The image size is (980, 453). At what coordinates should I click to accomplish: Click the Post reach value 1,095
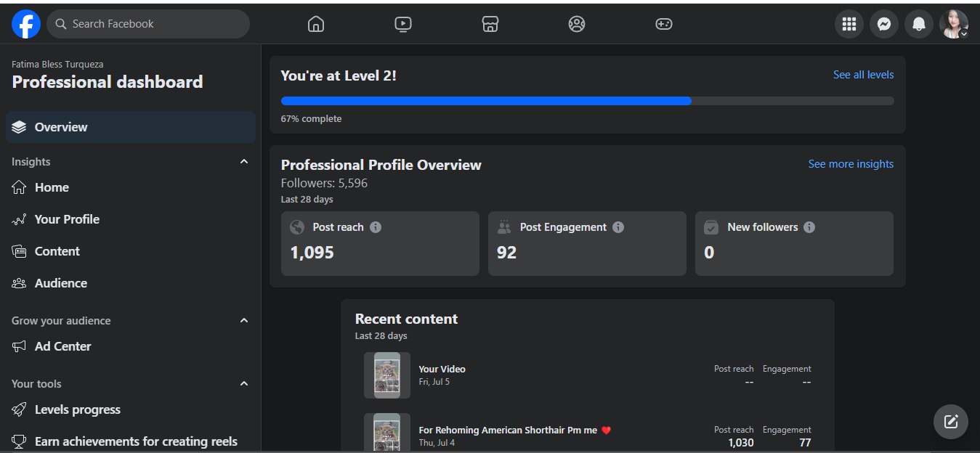312,253
